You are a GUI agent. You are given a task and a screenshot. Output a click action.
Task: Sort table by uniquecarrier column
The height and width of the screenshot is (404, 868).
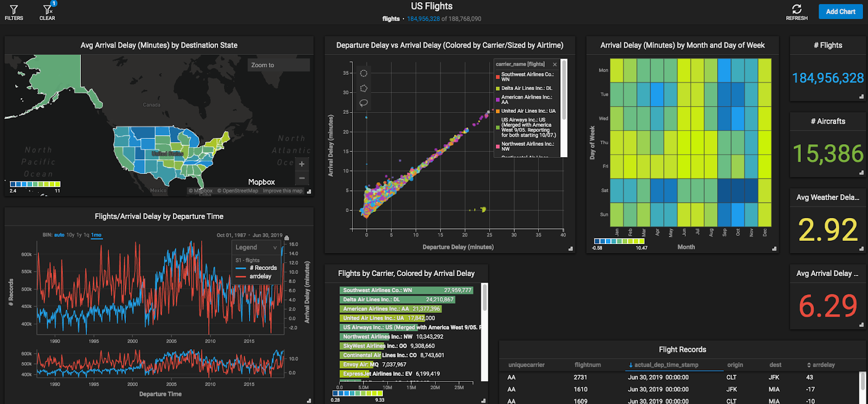click(x=526, y=365)
